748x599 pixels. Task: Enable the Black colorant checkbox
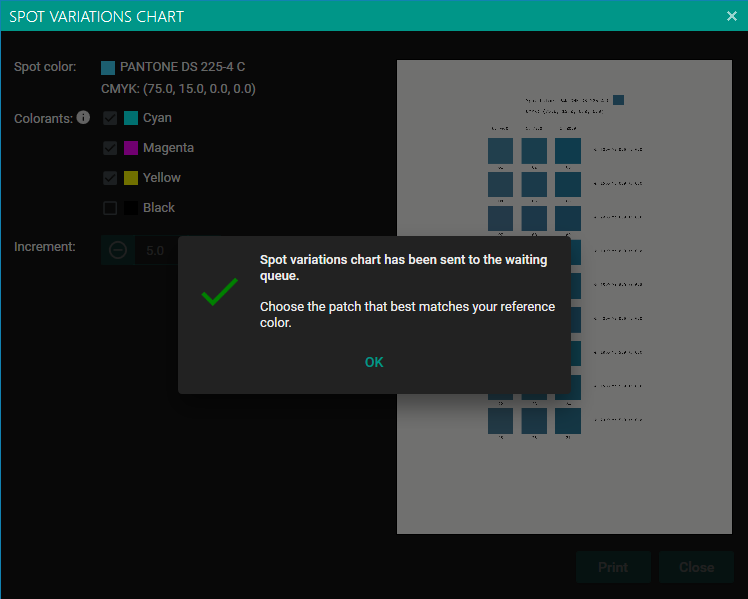coord(110,208)
